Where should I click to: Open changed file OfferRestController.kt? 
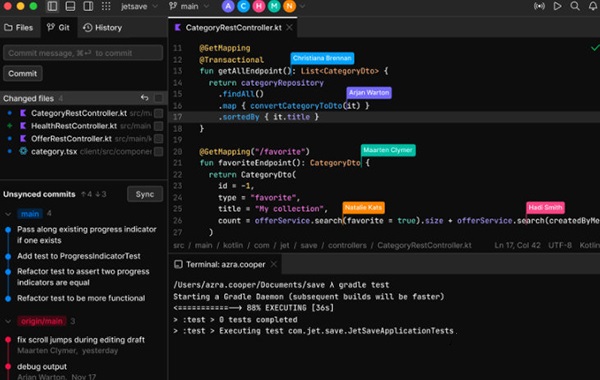tap(71, 139)
